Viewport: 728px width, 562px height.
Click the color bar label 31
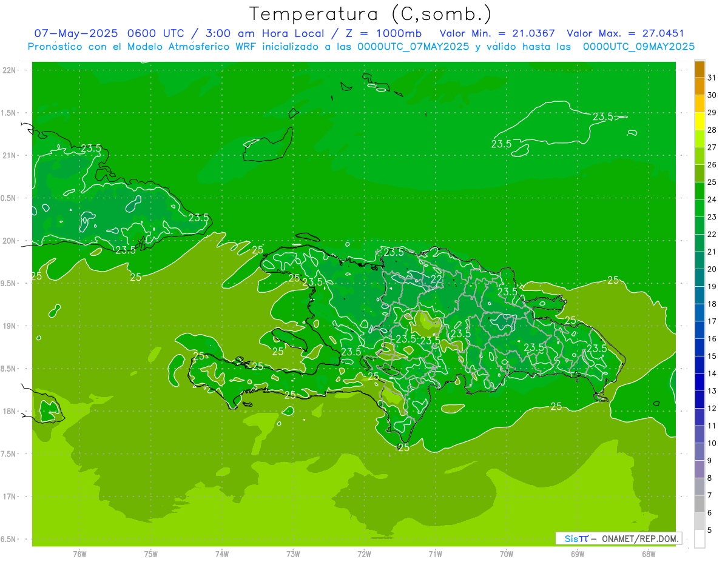point(712,78)
